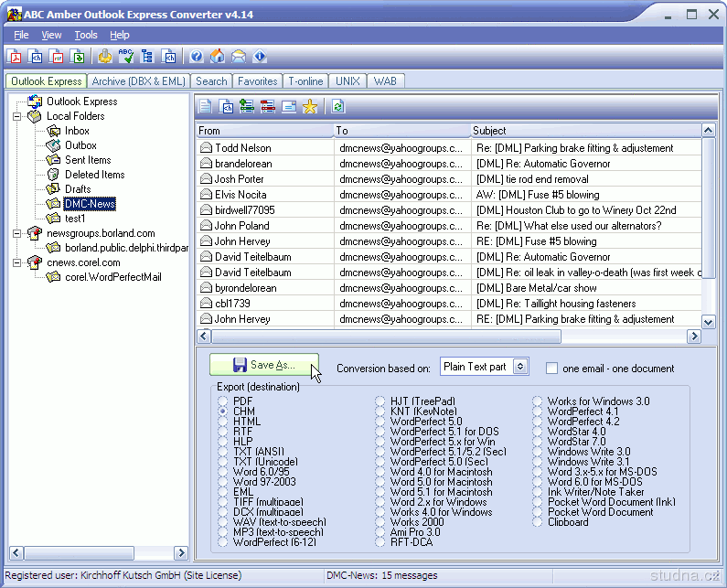This screenshot has height=588, width=727.
Task: Open the Tools menu
Action: (x=86, y=35)
